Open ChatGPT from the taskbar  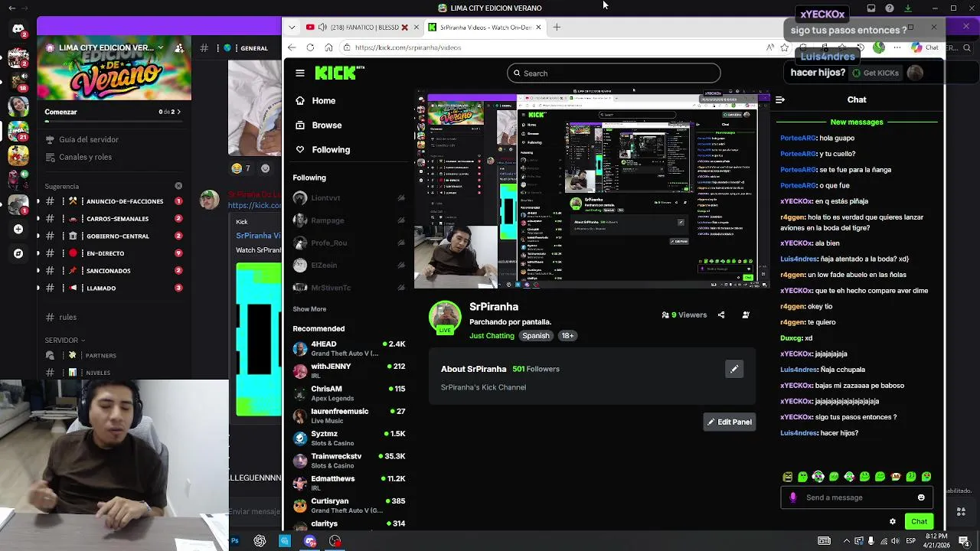click(260, 541)
